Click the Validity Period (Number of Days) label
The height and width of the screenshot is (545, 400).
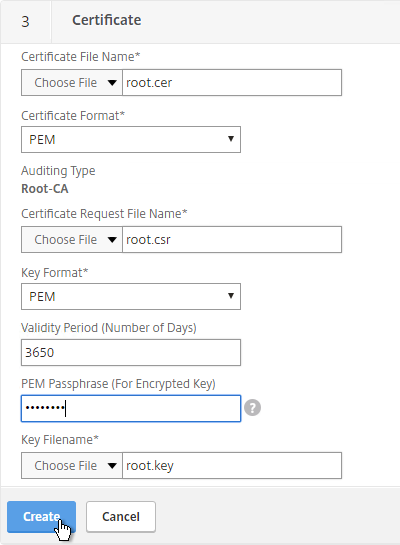tap(109, 328)
